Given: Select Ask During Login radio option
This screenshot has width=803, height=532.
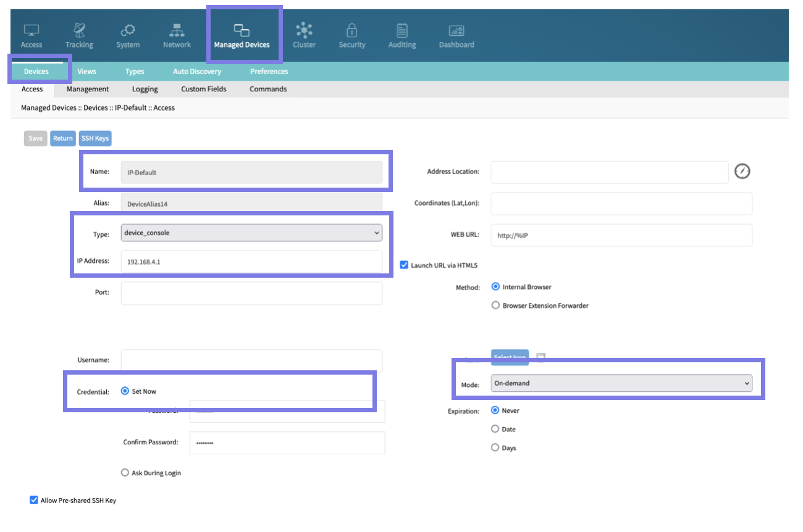Looking at the screenshot, I should point(125,473).
